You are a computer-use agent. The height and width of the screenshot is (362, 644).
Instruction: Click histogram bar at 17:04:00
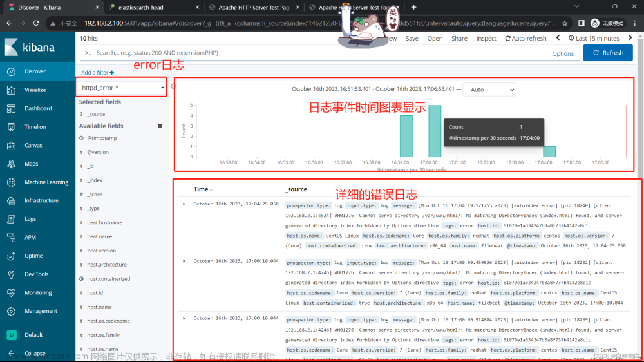[x=549, y=151]
